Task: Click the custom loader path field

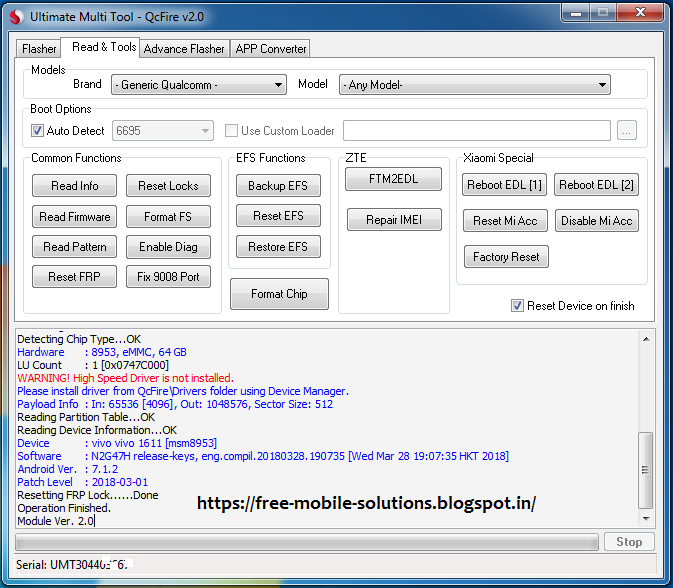Action: [476, 130]
